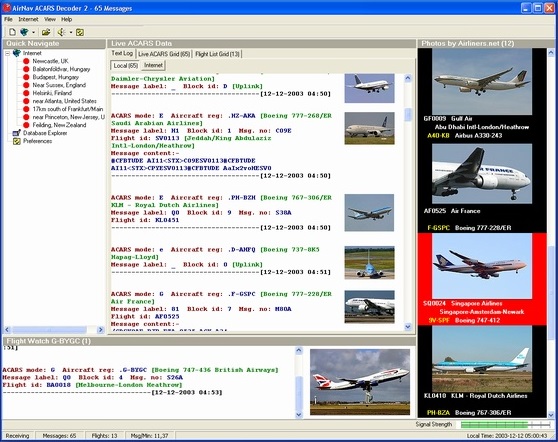Open the Help menu
Screen dimensions: 558x442
[67, 19]
